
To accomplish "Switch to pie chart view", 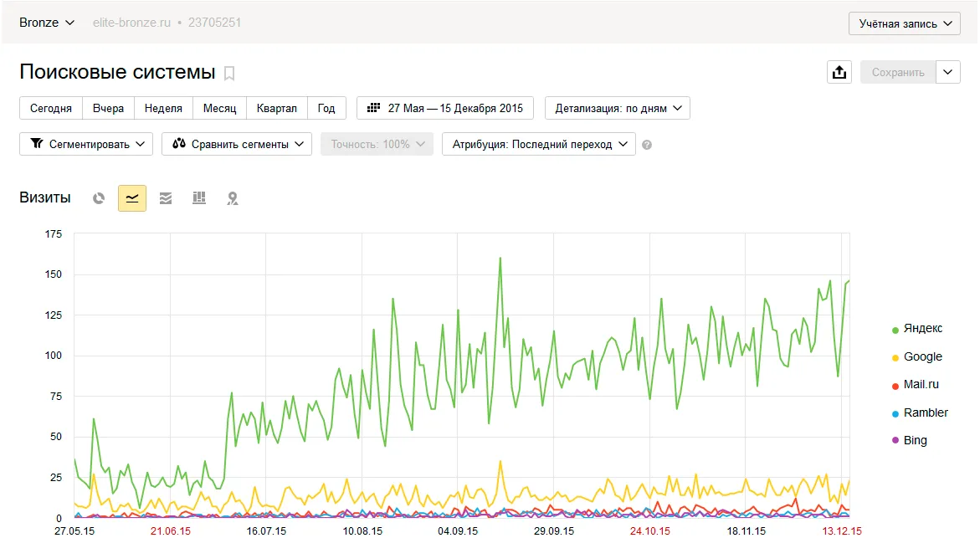I will (99, 198).
